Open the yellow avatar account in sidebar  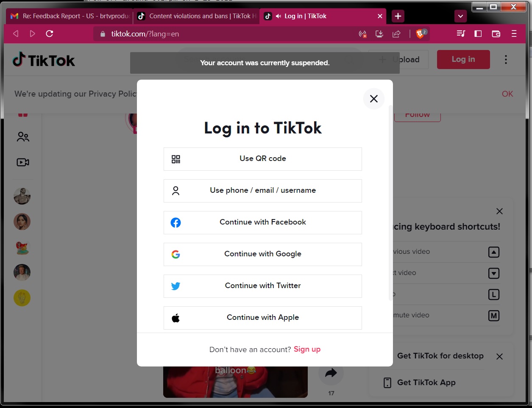[x=22, y=298]
